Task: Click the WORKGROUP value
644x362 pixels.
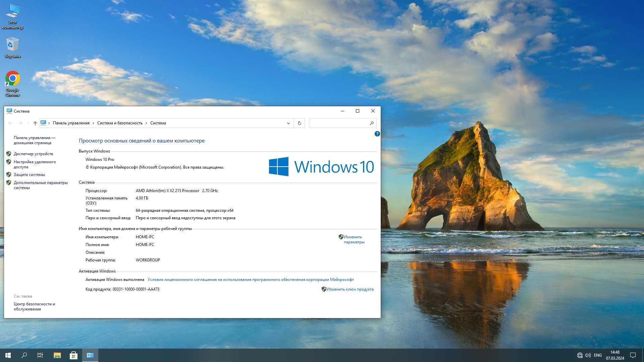Action: click(x=148, y=260)
